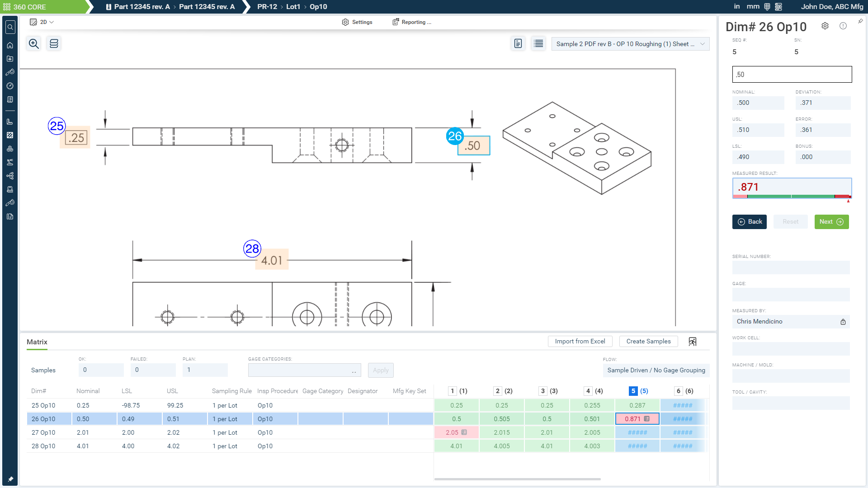
Task: Click the green Next button
Action: click(x=831, y=222)
